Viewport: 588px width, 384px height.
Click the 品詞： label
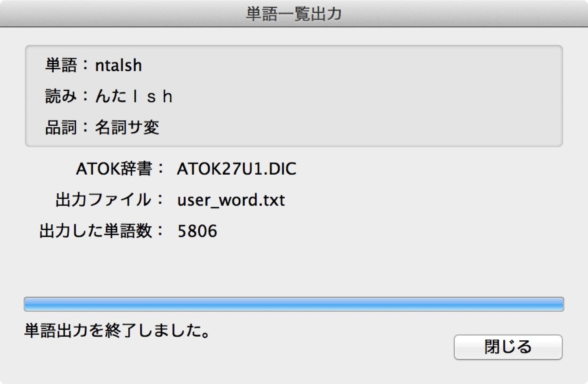click(x=67, y=127)
